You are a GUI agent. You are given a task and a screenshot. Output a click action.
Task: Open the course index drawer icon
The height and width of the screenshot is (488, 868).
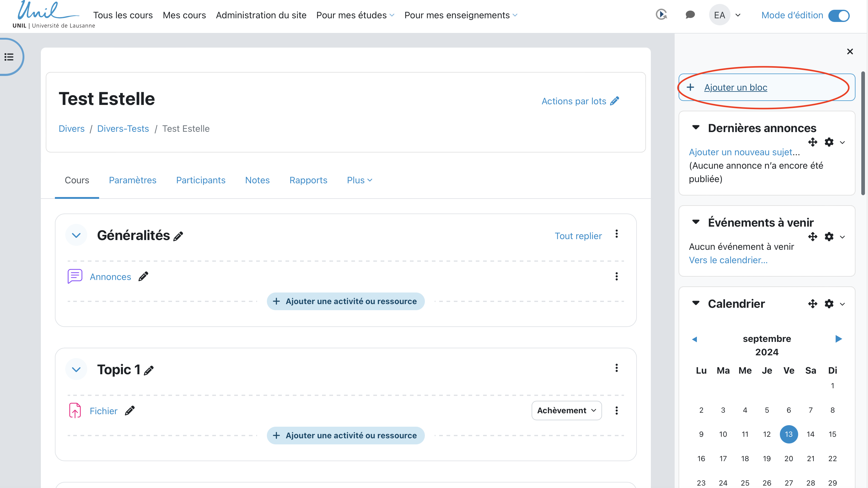coord(9,57)
